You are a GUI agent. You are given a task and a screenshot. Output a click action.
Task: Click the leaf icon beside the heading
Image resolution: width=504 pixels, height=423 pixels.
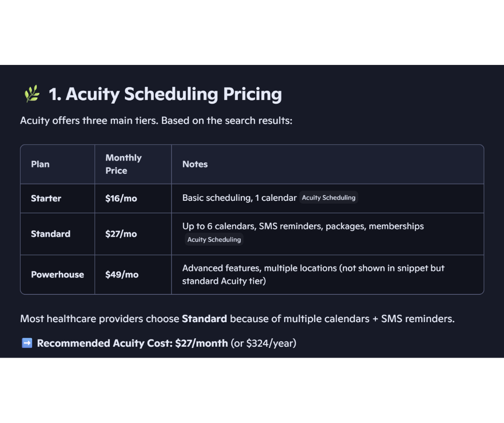(x=32, y=94)
